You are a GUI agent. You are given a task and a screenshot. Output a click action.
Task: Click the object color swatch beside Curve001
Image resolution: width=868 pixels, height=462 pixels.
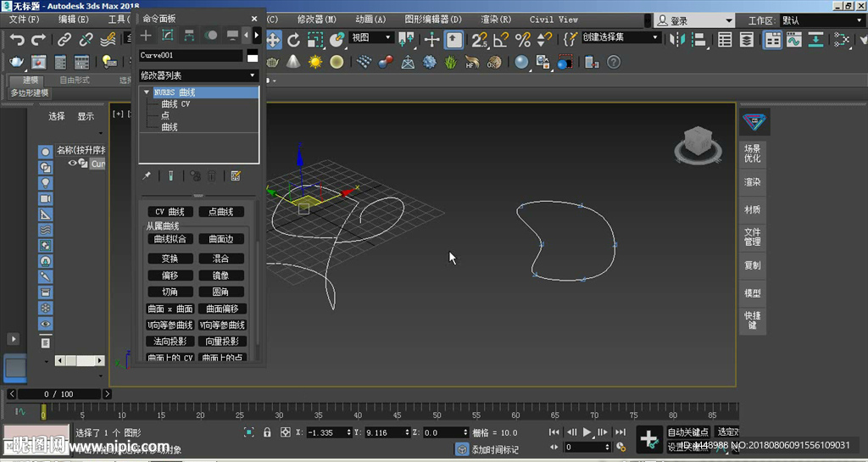click(253, 55)
